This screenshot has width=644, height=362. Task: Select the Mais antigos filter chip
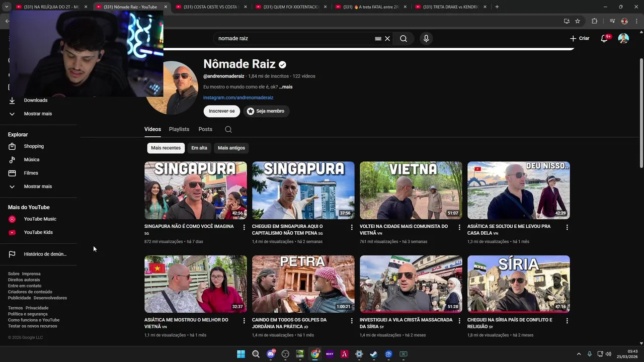pyautogui.click(x=231, y=148)
